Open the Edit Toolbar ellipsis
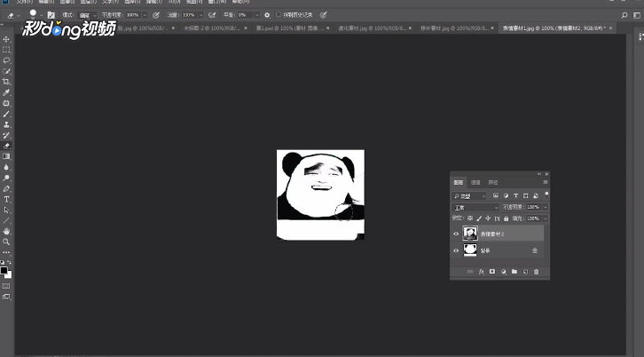Viewport: 644px width, 357px height. (6, 252)
